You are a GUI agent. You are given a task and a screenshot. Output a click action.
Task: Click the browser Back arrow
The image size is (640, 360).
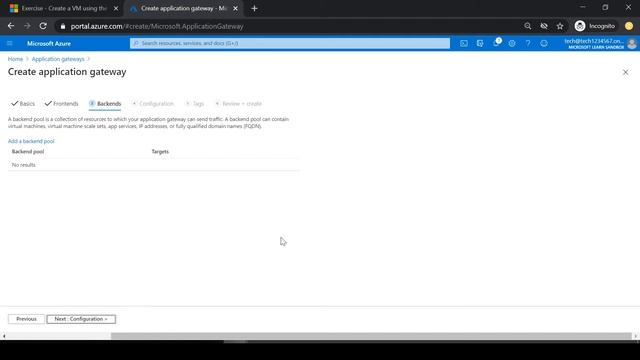pyautogui.click(x=11, y=26)
